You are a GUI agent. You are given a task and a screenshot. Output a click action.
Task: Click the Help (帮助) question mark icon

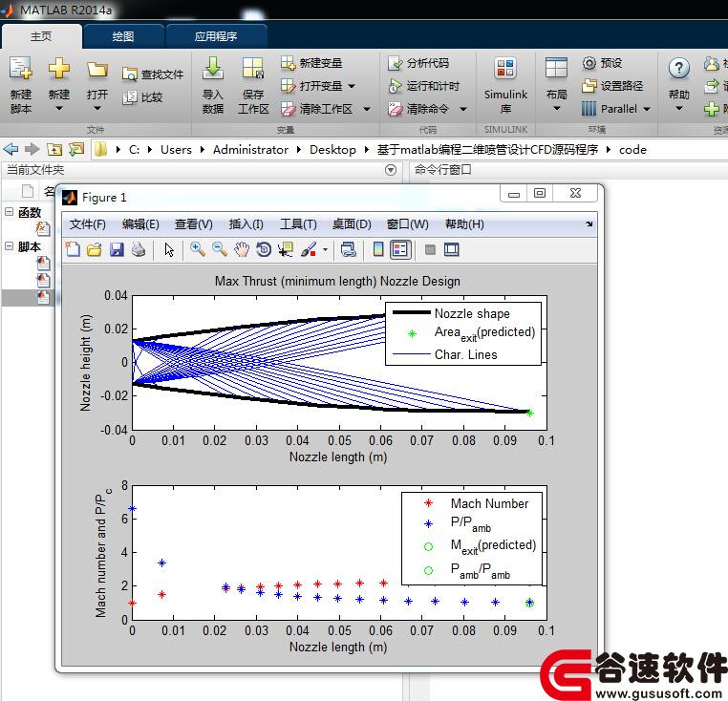point(678,68)
